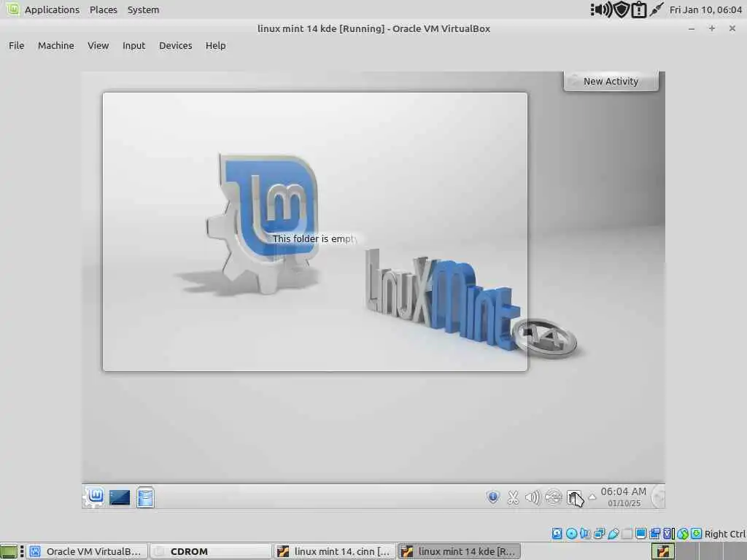Open the VirtualBox Help menu

pyautogui.click(x=215, y=46)
